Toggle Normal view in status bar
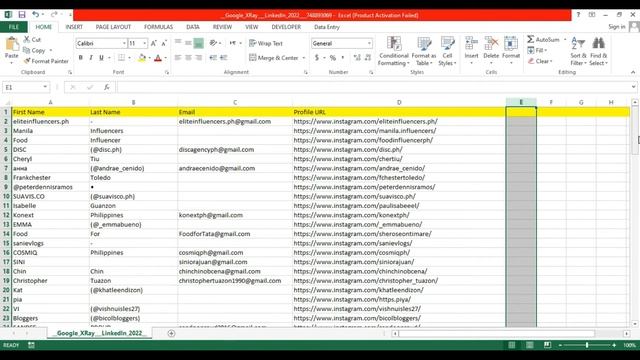 [511, 345]
